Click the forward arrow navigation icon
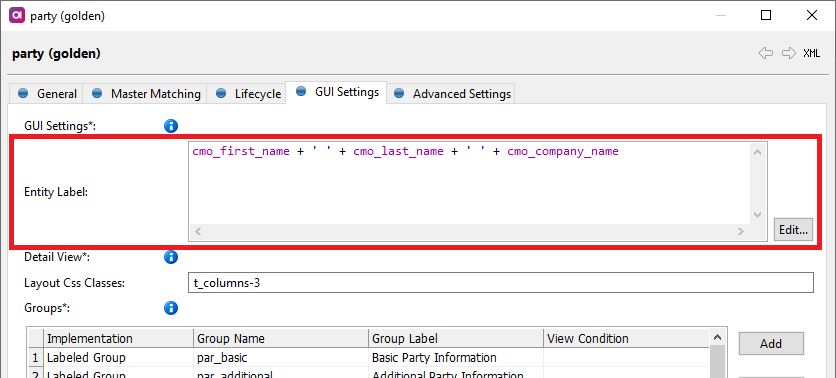This screenshot has width=836, height=378. tap(789, 53)
